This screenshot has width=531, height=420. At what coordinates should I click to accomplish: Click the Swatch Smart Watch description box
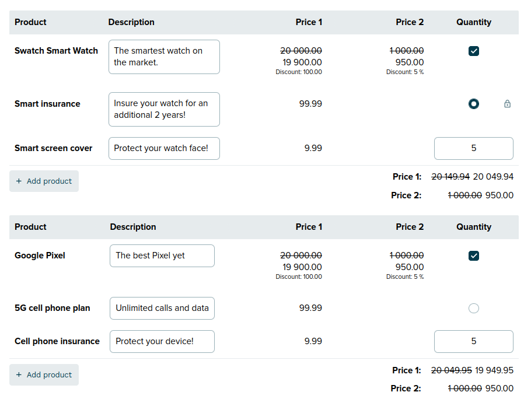[164, 57]
